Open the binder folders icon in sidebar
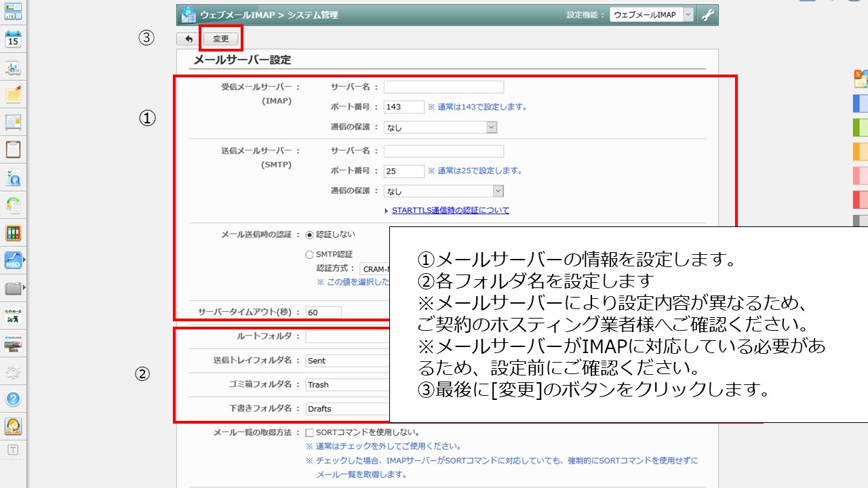Screen dimensions: 868x488 click(13, 233)
